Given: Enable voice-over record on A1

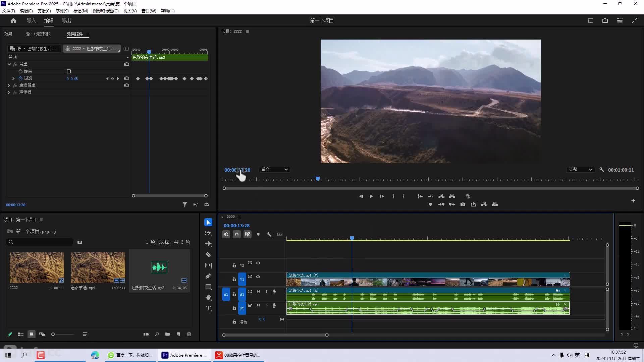Looking at the screenshot, I should point(274,292).
